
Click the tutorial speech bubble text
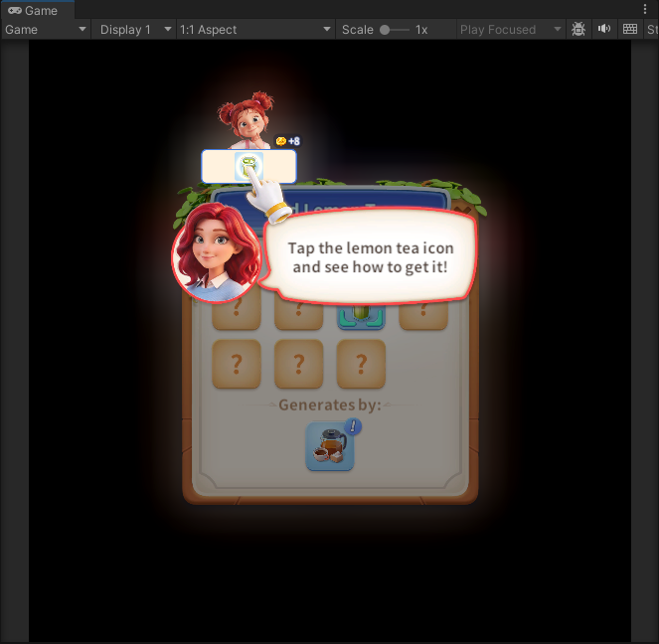coord(369,257)
